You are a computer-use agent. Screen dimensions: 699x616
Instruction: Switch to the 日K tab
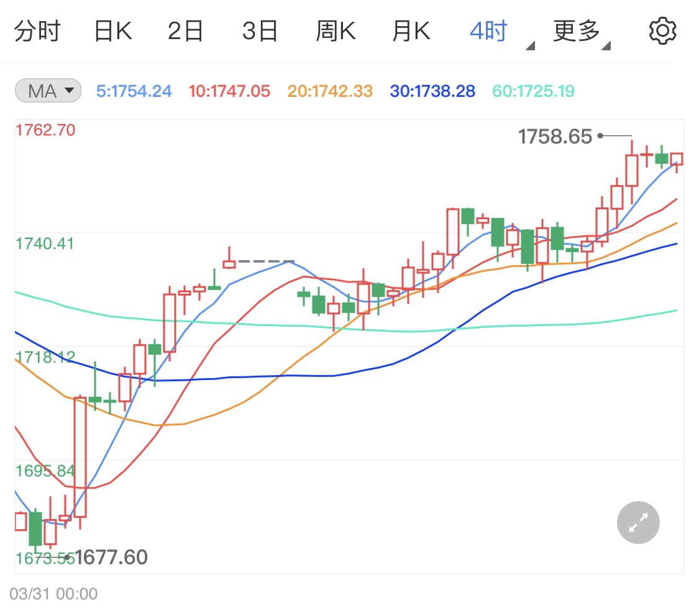(113, 31)
